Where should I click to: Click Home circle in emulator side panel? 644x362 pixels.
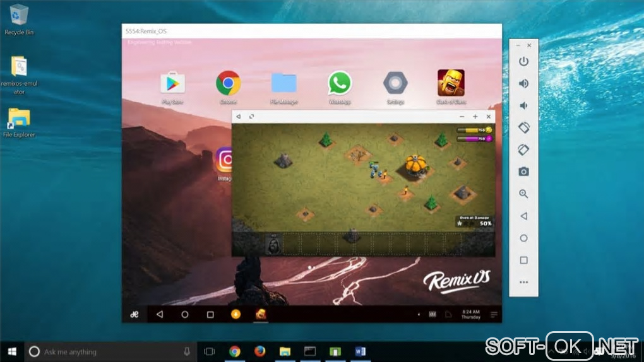point(523,238)
